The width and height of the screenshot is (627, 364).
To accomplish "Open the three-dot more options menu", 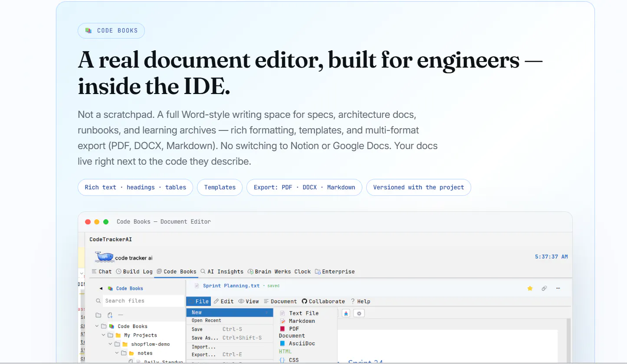I will click(558, 288).
